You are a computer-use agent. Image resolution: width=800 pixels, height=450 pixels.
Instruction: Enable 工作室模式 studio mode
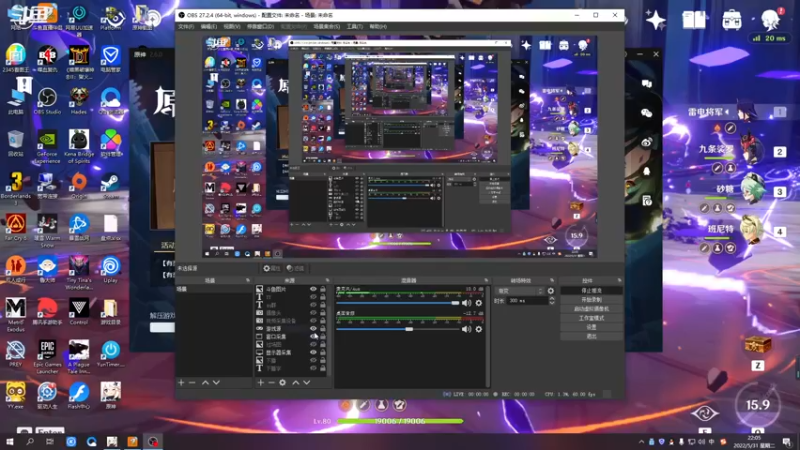coord(591,318)
